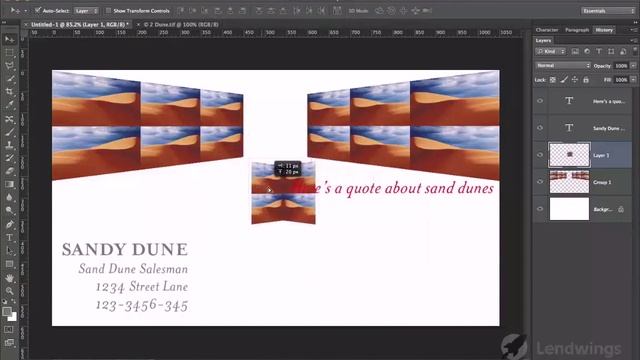Select the Blur tool
The image size is (640, 360).
pyautogui.click(x=9, y=197)
